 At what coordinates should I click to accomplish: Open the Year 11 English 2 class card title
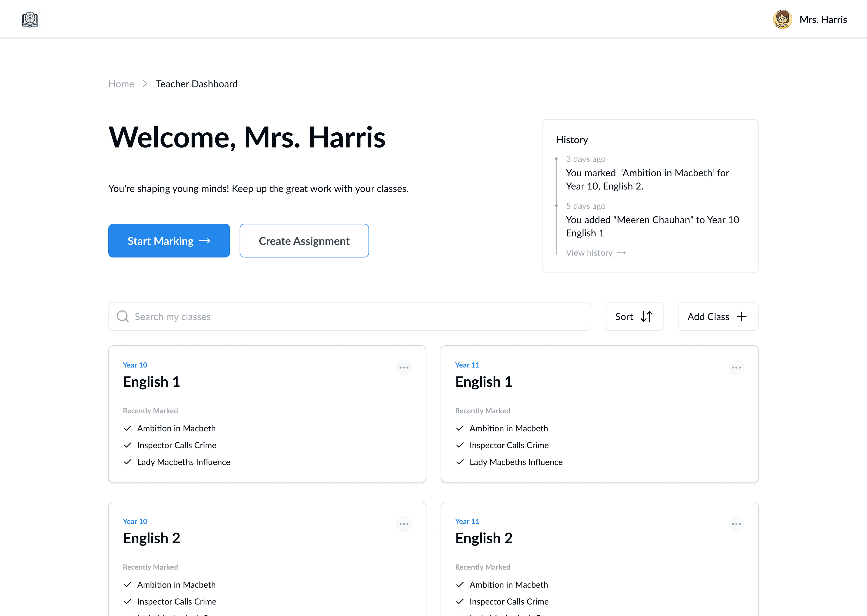coord(484,538)
